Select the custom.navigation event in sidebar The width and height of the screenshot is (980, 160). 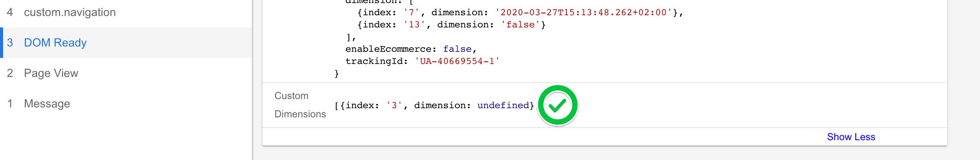coord(126,12)
